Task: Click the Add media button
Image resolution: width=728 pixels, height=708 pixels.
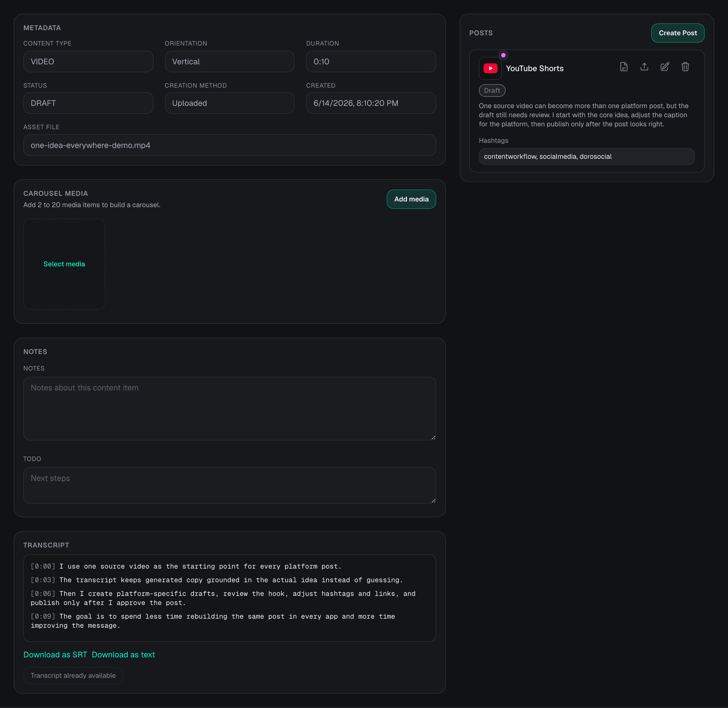Action: coord(411,199)
